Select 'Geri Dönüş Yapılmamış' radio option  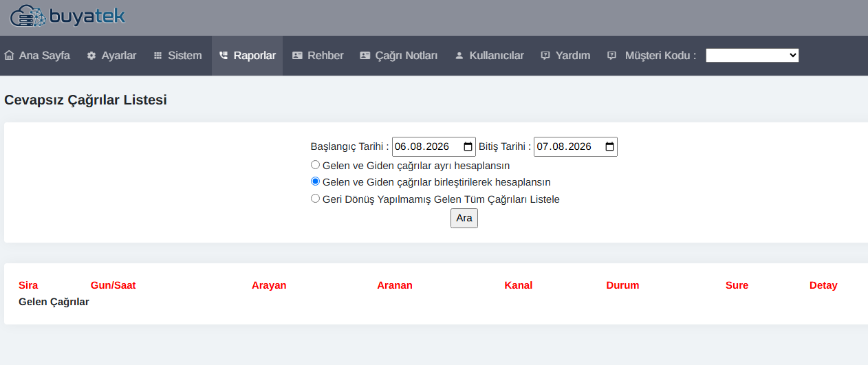[315, 199]
